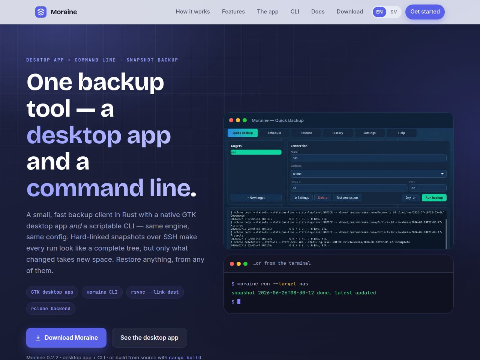Select the Quick backup tab in the app preview

243,133
